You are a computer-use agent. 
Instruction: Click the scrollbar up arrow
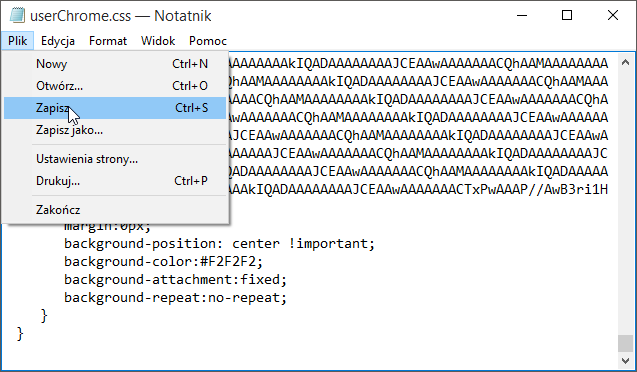[626, 62]
